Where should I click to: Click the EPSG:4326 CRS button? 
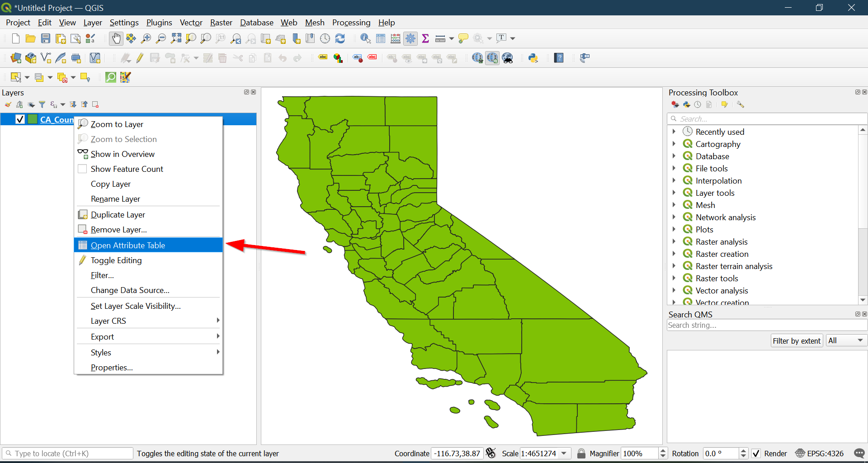click(x=820, y=454)
